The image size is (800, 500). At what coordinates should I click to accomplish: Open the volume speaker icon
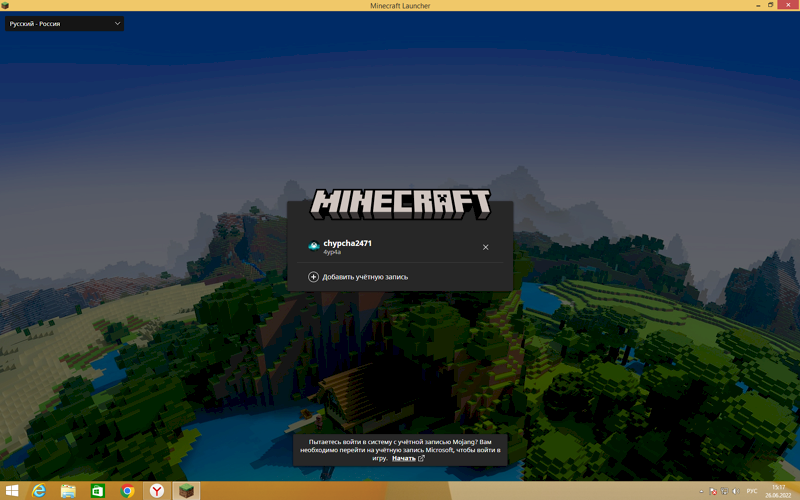[x=735, y=491]
